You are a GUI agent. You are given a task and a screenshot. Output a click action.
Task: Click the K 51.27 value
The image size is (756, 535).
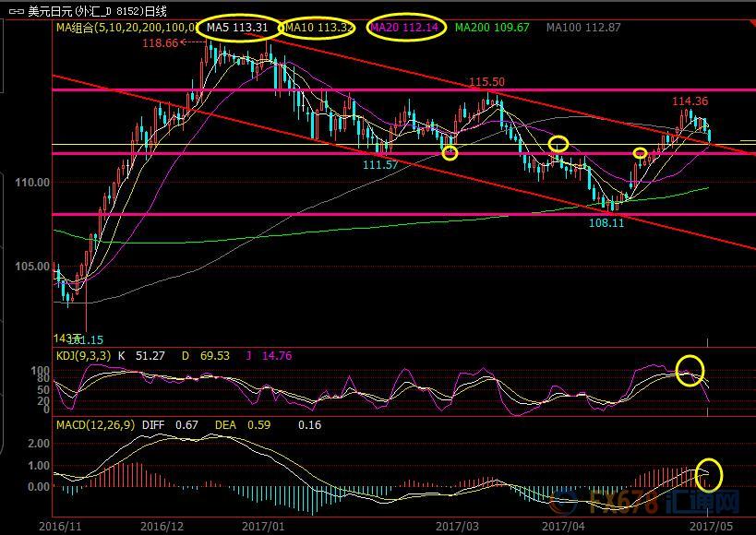[141, 356]
